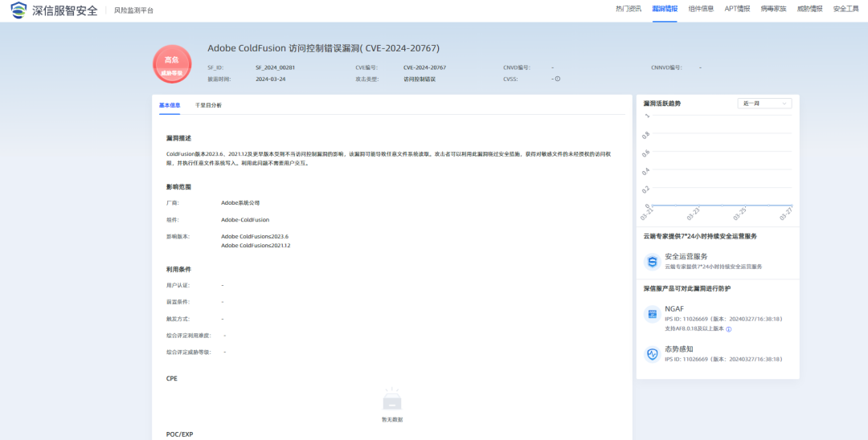Click the 03-21 data point on trend chart
The image size is (868, 440).
653,205
